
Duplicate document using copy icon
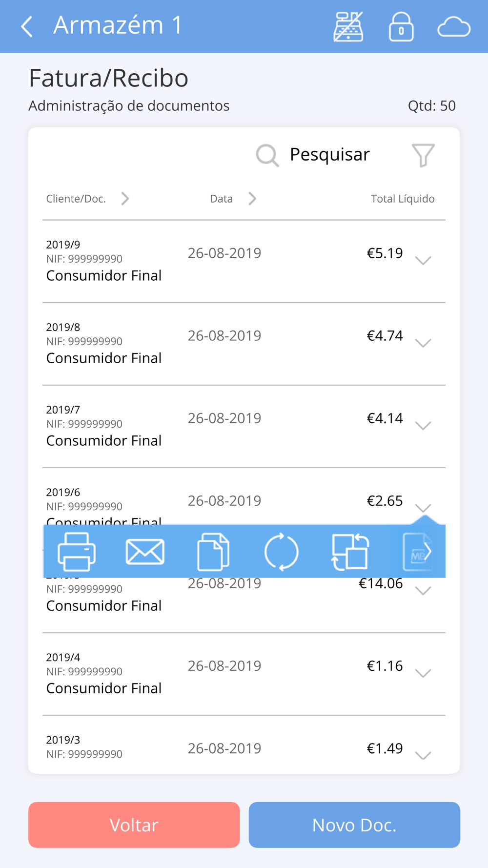(213, 552)
